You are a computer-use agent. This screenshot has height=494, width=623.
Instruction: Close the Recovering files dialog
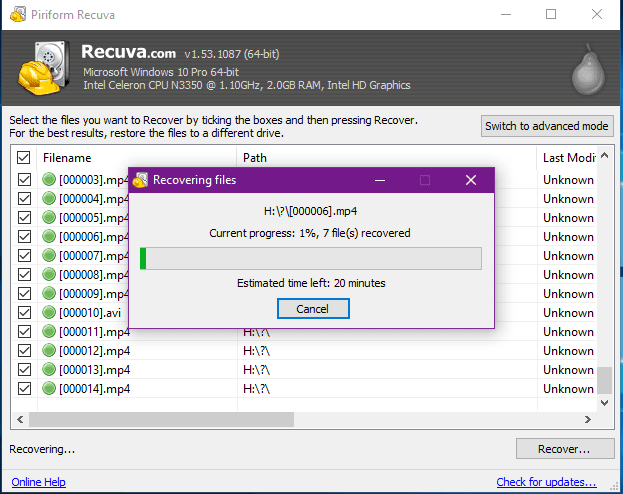pos(471,180)
